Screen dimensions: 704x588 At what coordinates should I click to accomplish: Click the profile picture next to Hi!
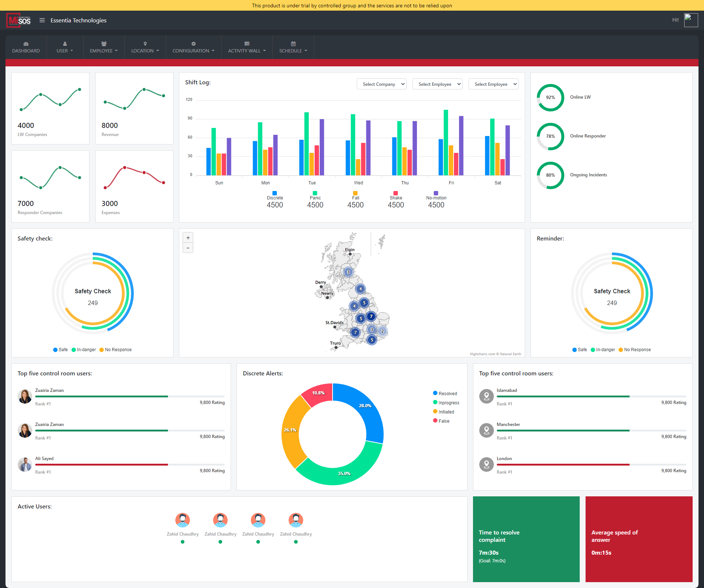click(690, 20)
